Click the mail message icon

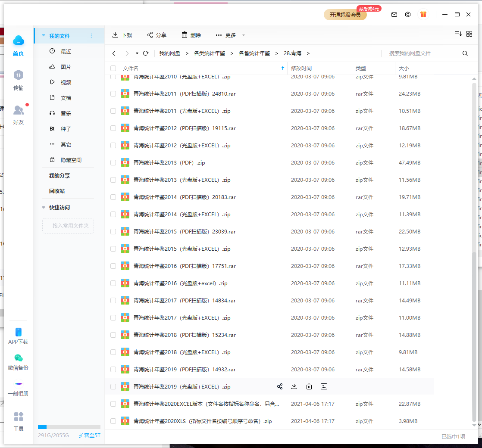[394, 15]
